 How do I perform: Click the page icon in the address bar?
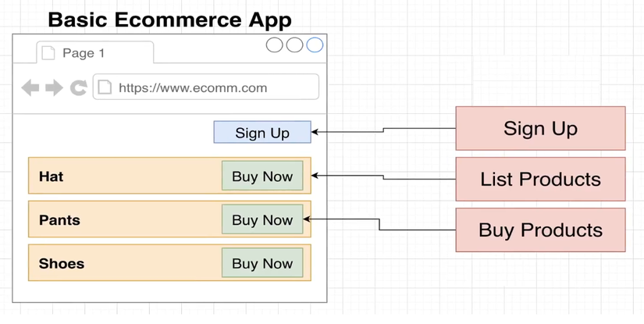(105, 87)
